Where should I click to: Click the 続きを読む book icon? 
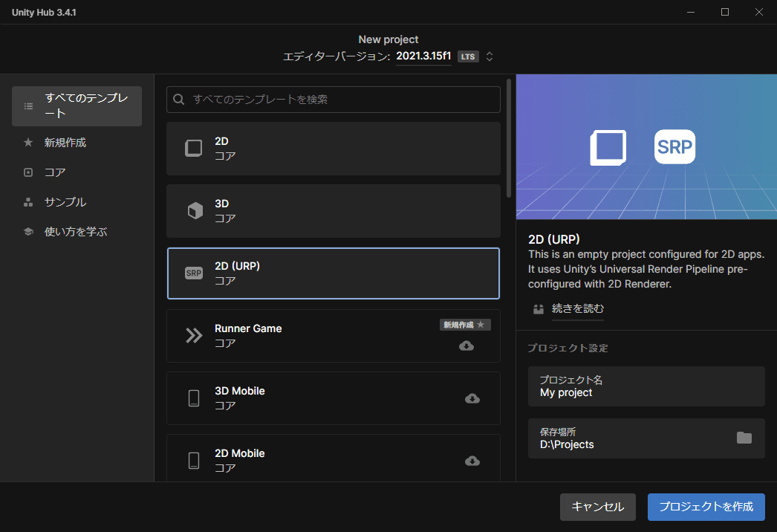[x=539, y=309]
